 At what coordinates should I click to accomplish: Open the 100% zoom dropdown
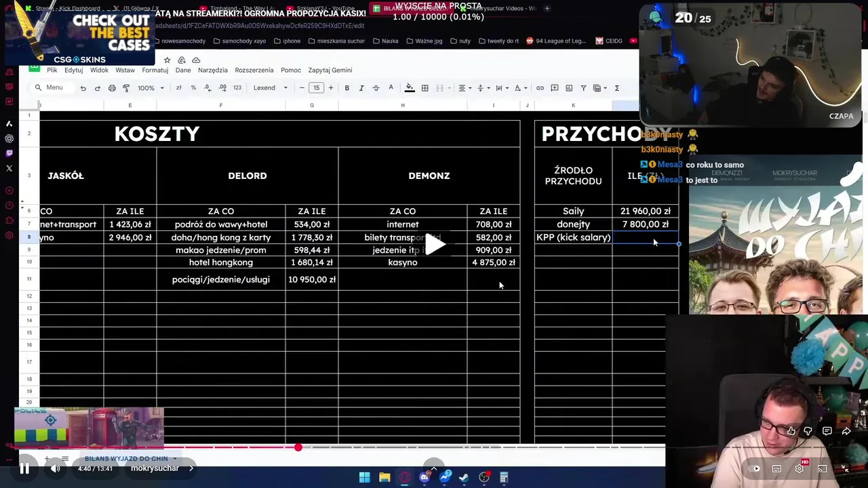coord(151,88)
